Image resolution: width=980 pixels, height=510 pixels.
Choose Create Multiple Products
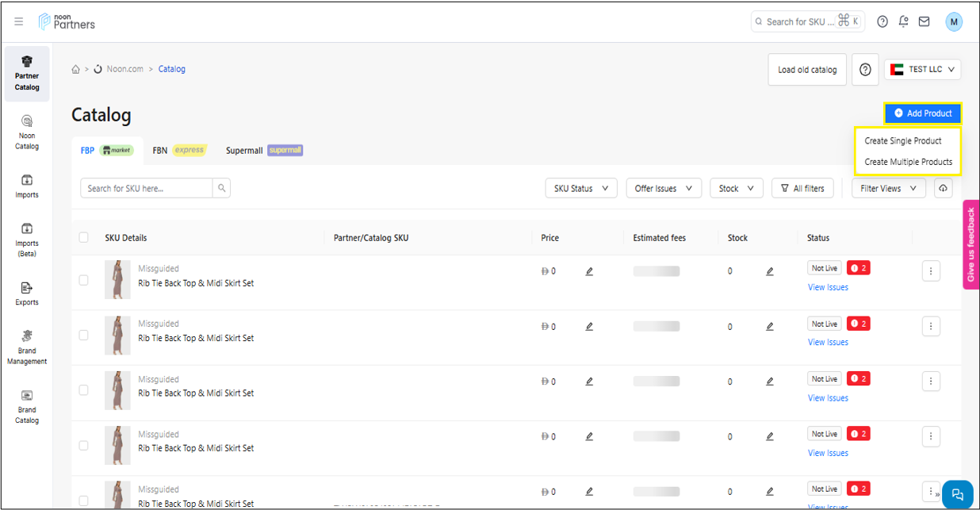point(908,162)
